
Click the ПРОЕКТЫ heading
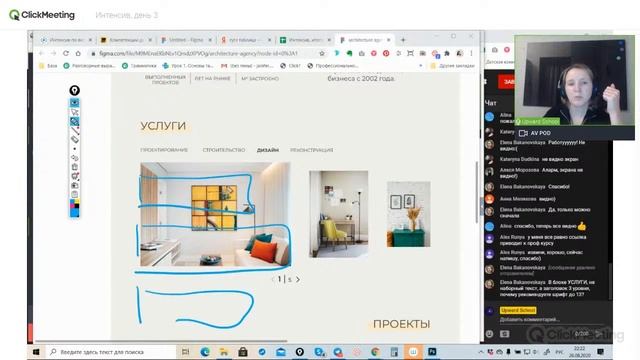click(401, 324)
